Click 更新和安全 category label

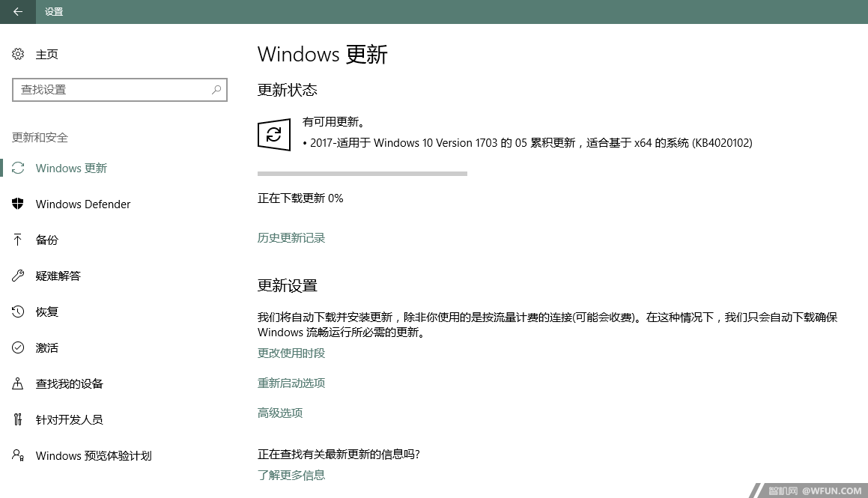coord(40,137)
